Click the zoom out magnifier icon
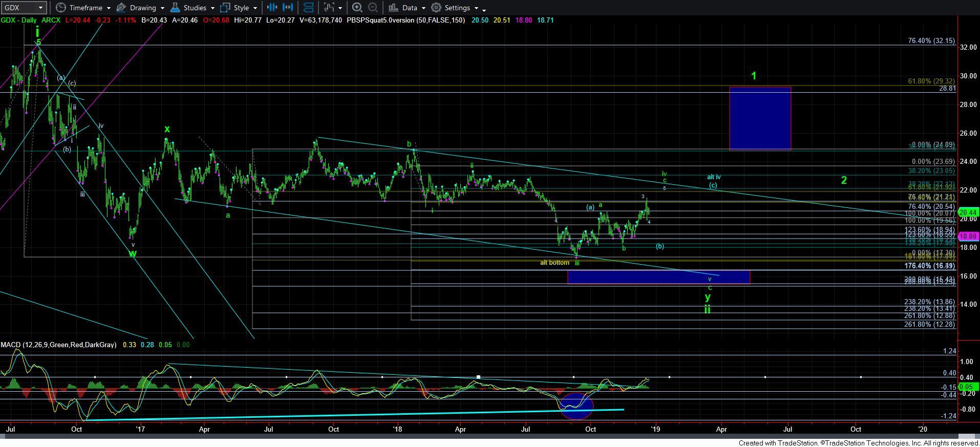 [373, 8]
